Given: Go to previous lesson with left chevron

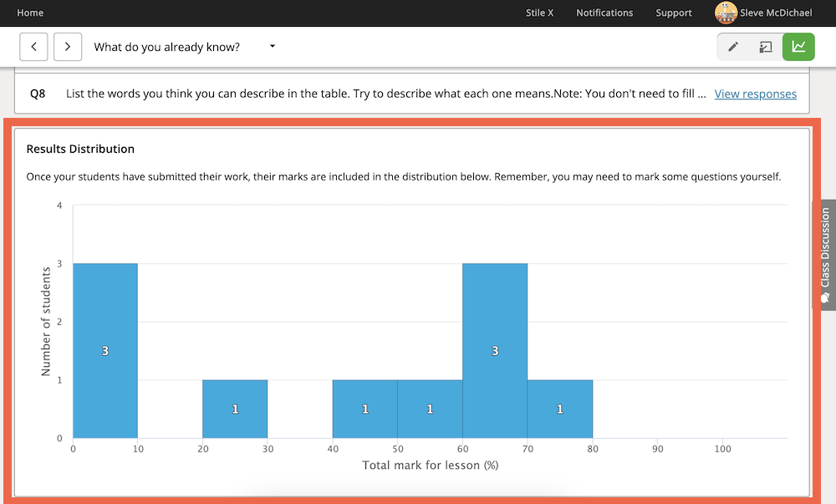Looking at the screenshot, I should [33, 47].
